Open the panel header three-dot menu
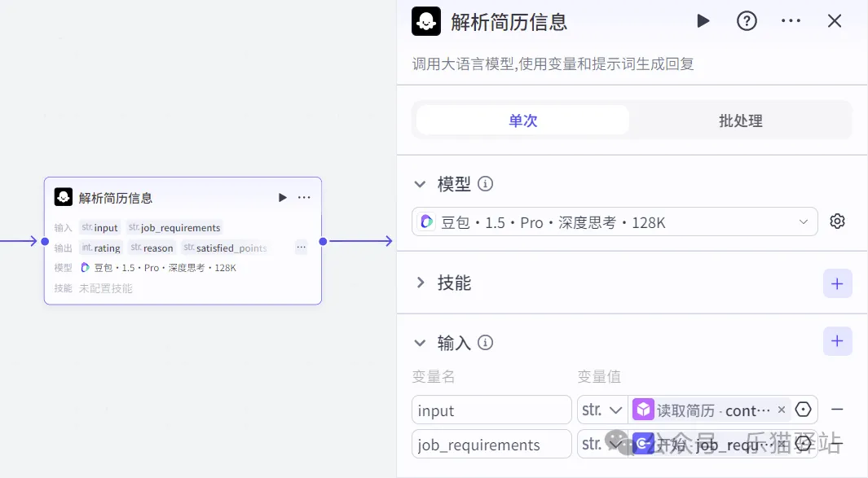Viewport: 868px width, 478px height. 791,21
